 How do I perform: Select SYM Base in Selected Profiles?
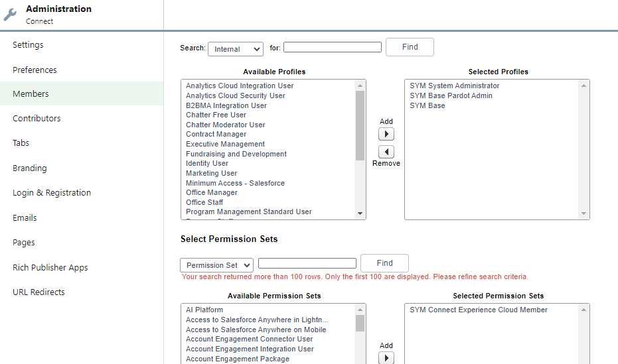tap(427, 105)
